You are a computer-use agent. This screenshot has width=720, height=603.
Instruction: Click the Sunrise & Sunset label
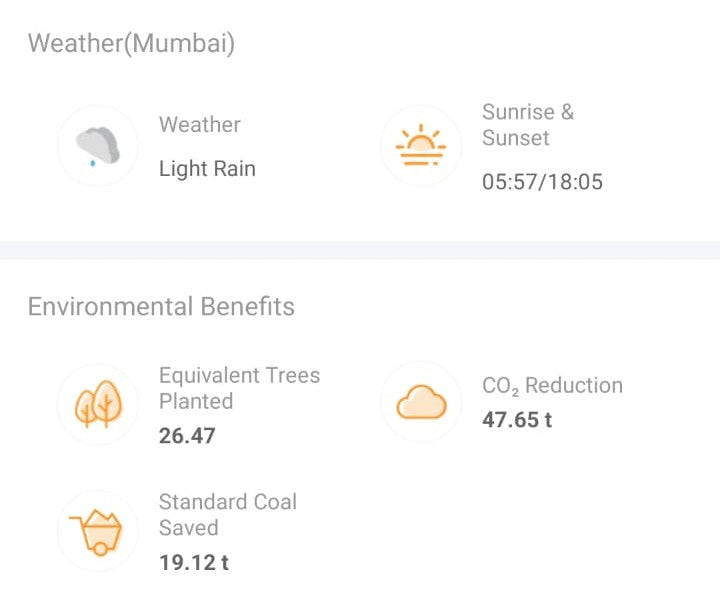click(x=528, y=125)
